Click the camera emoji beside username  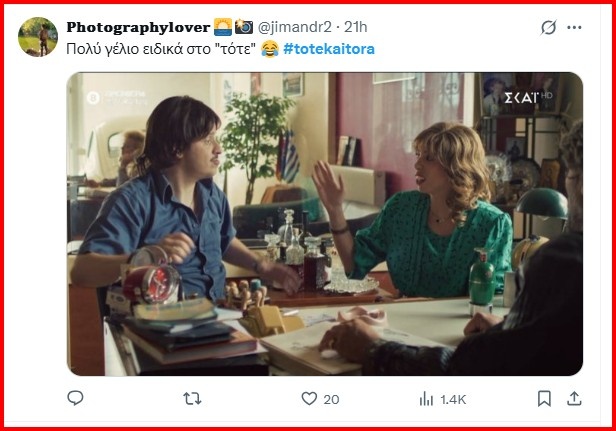point(244,27)
